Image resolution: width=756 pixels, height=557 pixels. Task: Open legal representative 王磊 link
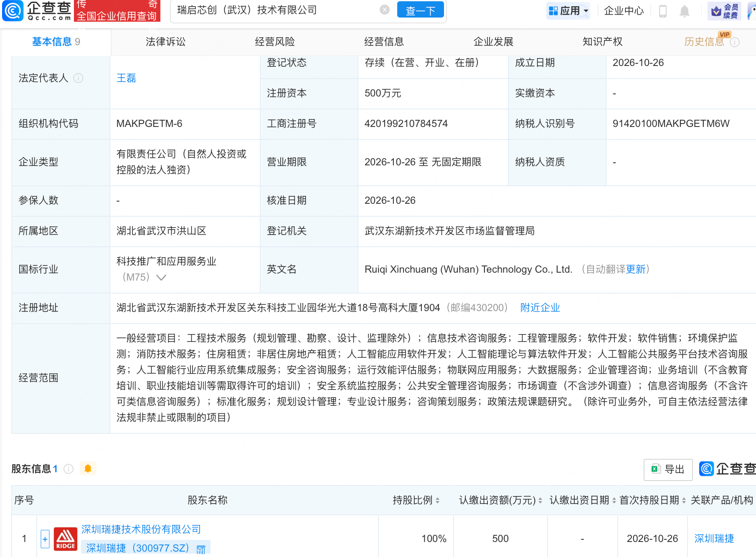click(126, 78)
